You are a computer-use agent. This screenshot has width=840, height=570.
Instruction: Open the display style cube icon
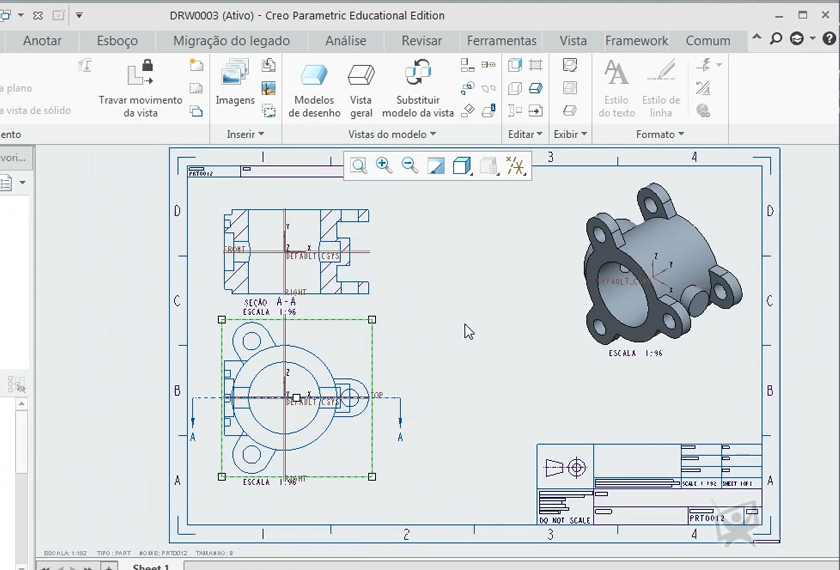tap(462, 166)
